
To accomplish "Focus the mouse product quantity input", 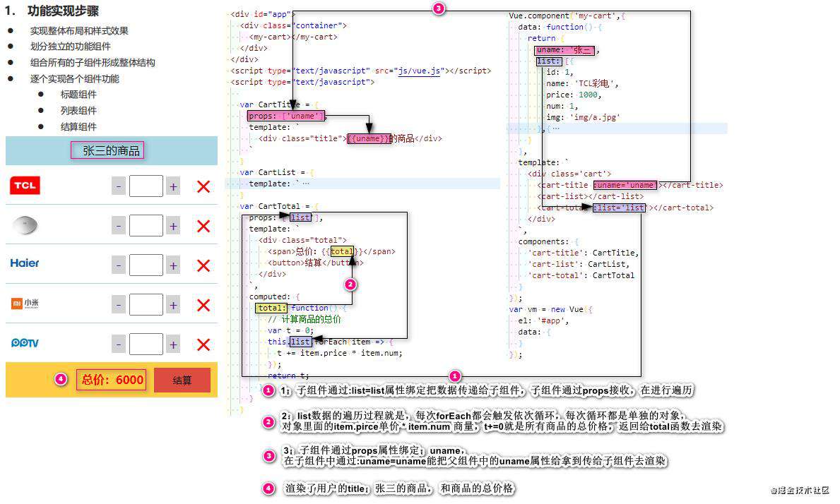I will pyautogui.click(x=146, y=226).
